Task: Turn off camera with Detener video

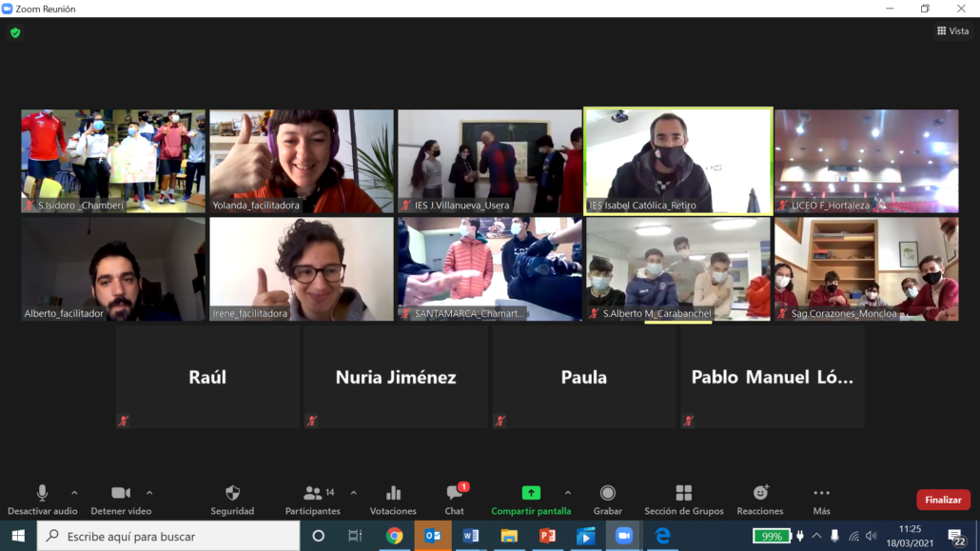Action: tap(121, 493)
